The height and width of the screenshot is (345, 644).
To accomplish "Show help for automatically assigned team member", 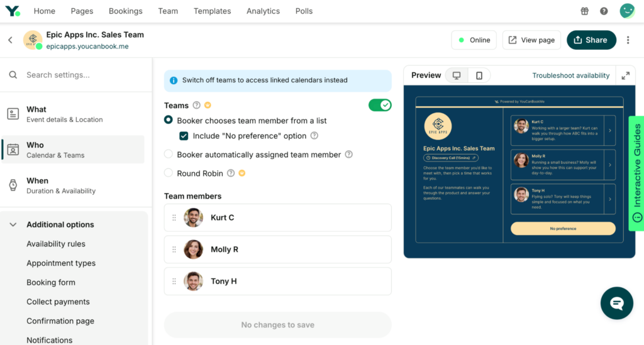I will point(348,155).
